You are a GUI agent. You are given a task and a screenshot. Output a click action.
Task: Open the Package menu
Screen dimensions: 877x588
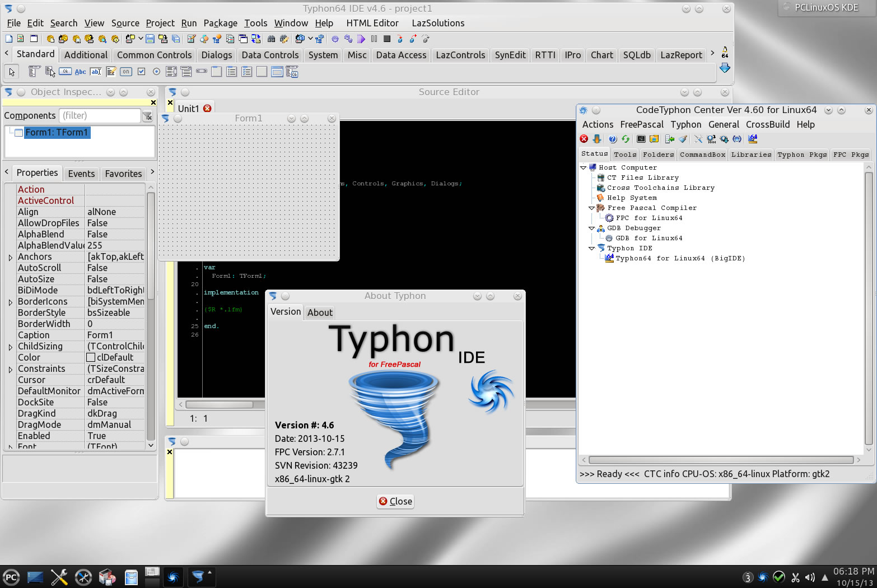[x=220, y=23]
